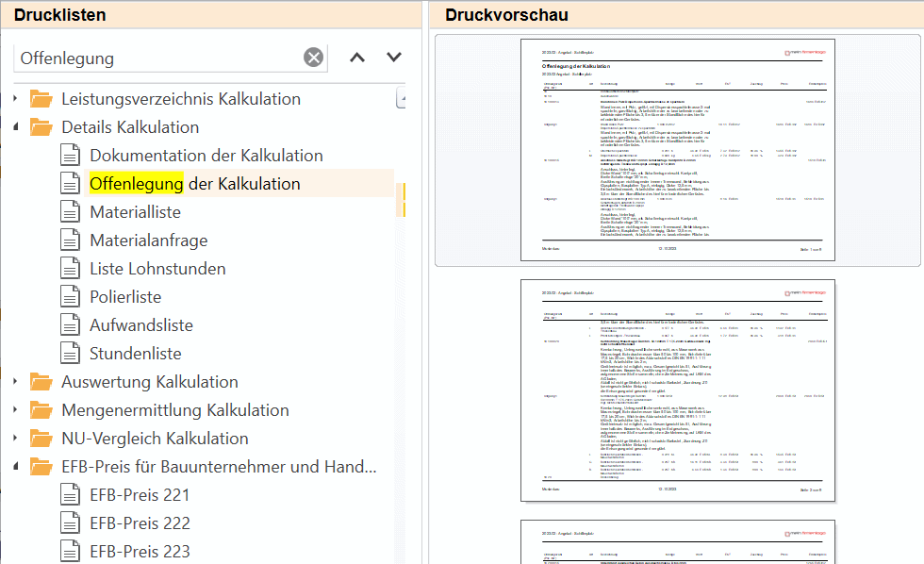Image resolution: width=924 pixels, height=564 pixels.
Task: Open the EFB-Preis 222 form
Action: pyautogui.click(x=140, y=523)
